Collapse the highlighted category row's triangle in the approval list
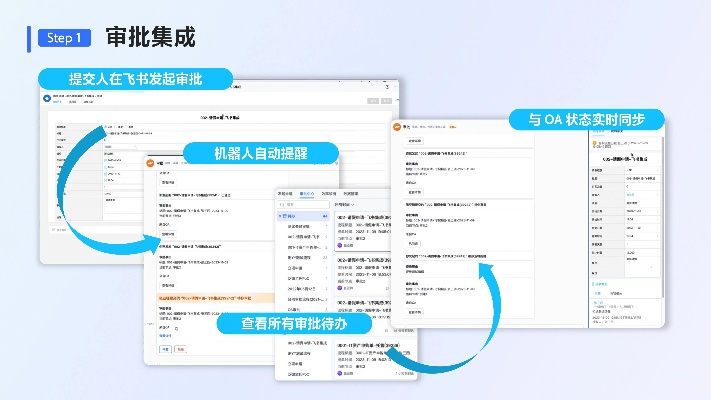 point(280,216)
